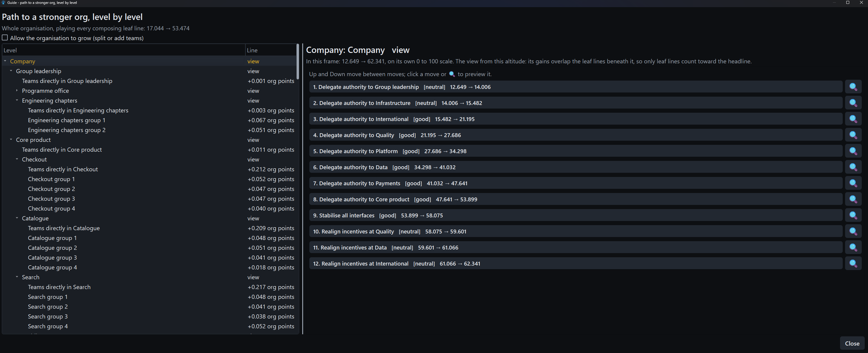The height and width of the screenshot is (353, 868).
Task: Open preview for Stabilise all interfaces
Action: (x=853, y=215)
